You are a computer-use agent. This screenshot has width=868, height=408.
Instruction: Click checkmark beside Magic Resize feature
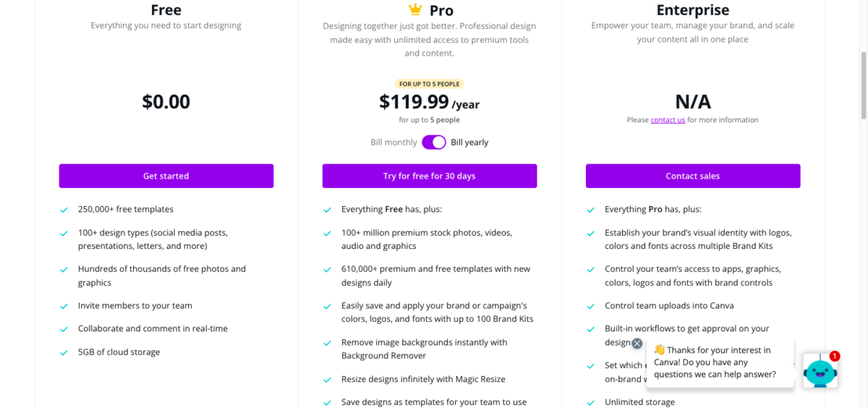tap(328, 380)
